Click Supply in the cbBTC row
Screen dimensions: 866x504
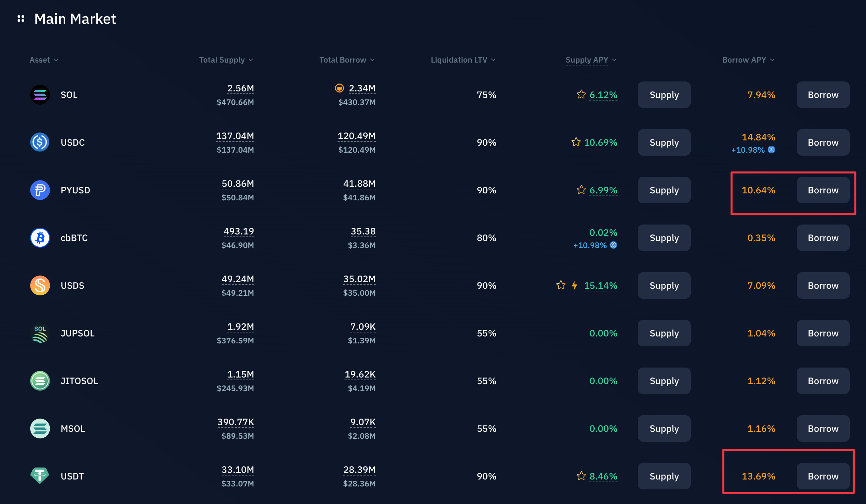coord(664,238)
